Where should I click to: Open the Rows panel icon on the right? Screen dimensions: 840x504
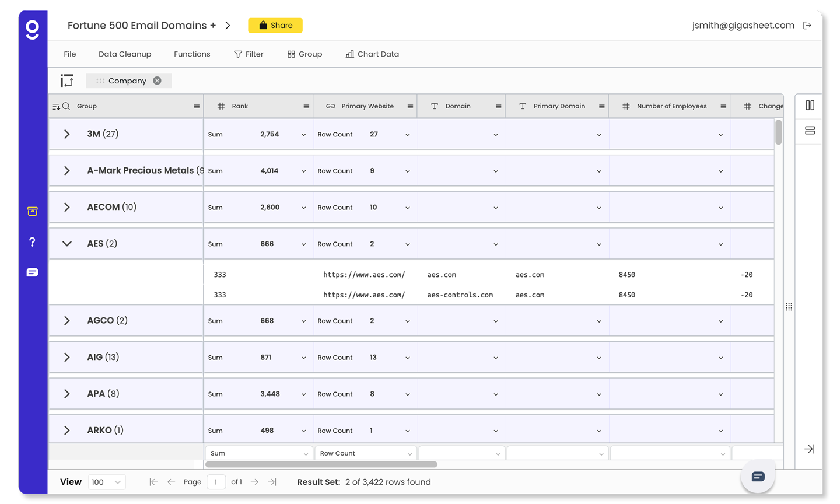808,131
